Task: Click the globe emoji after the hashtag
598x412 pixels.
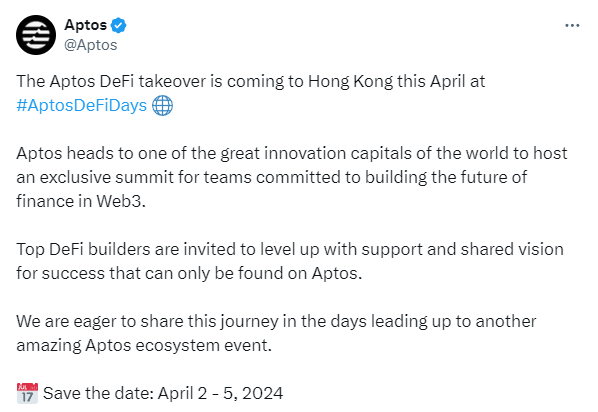Action: pyautogui.click(x=162, y=106)
